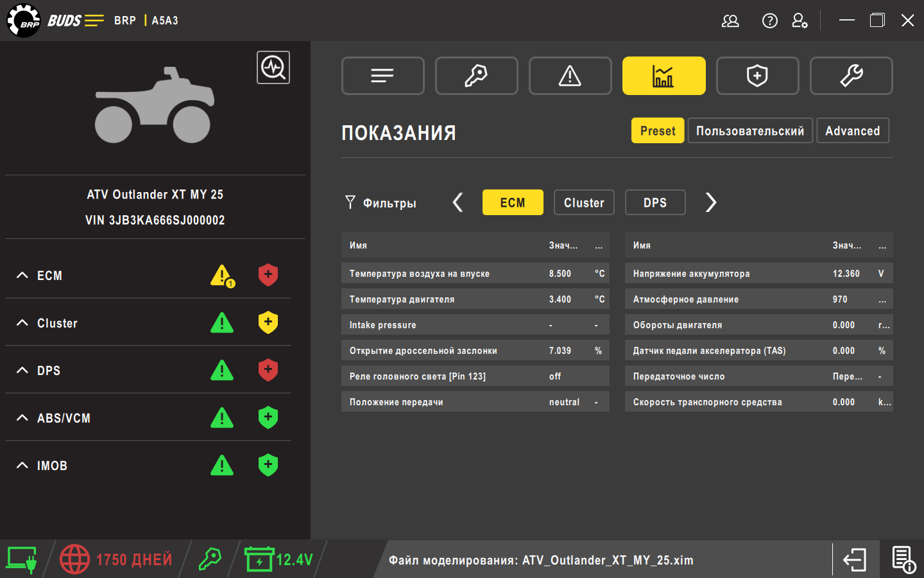Click ABS/VCM green shield icon
The image size is (924, 578).
(x=268, y=417)
